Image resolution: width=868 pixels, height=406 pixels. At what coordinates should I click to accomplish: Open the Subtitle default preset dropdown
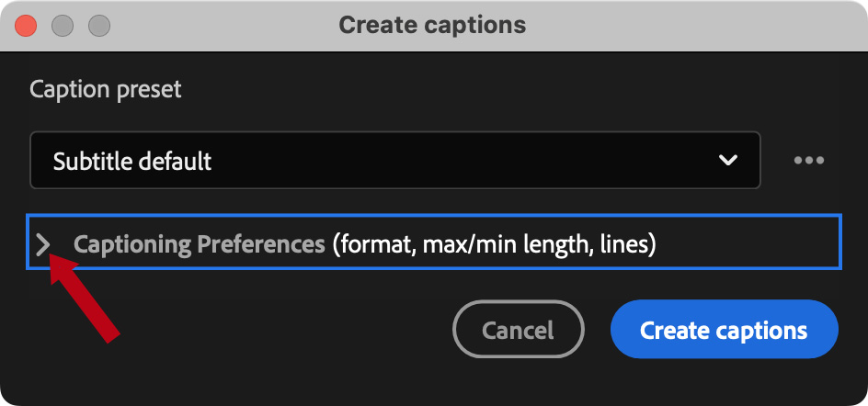coord(394,161)
